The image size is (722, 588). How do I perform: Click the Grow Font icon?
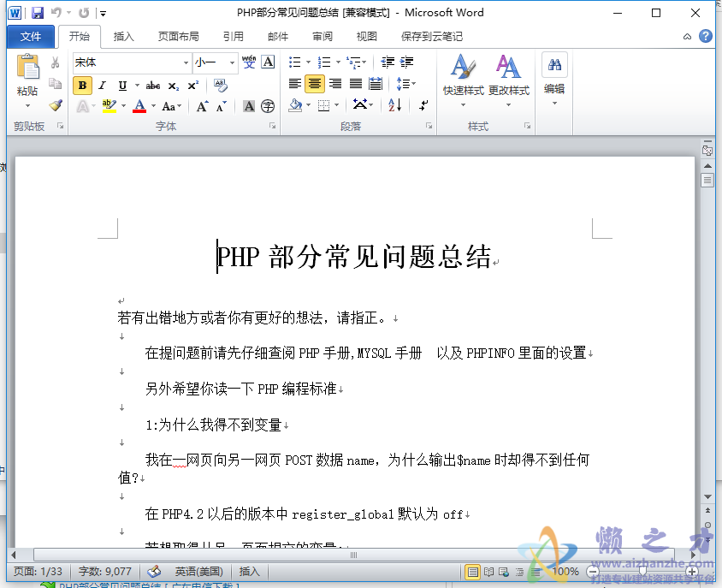tap(202, 106)
